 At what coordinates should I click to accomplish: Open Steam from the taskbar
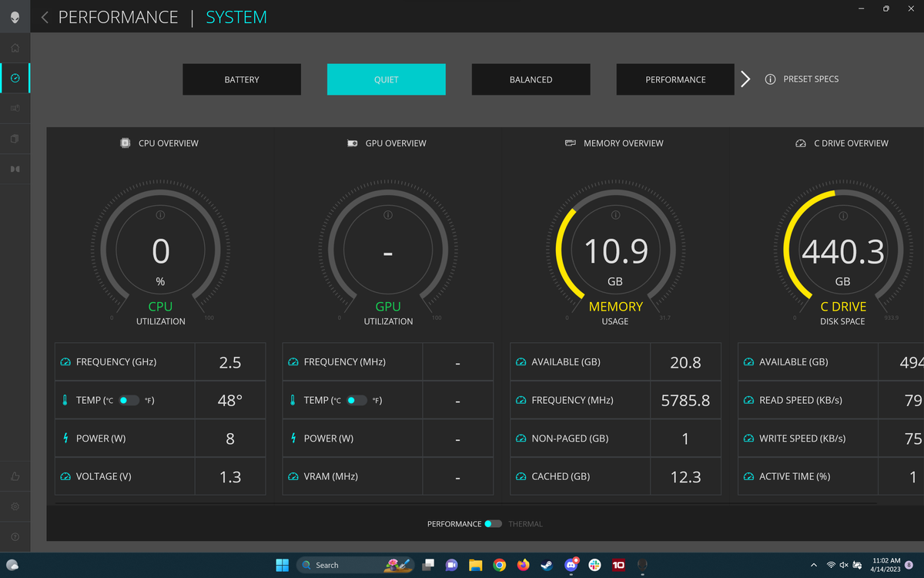click(x=547, y=565)
